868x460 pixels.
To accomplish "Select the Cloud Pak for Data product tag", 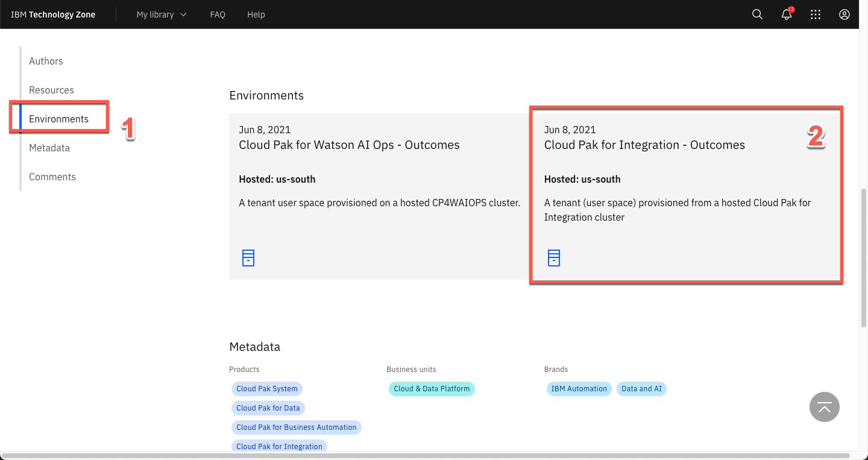I will 268,408.
